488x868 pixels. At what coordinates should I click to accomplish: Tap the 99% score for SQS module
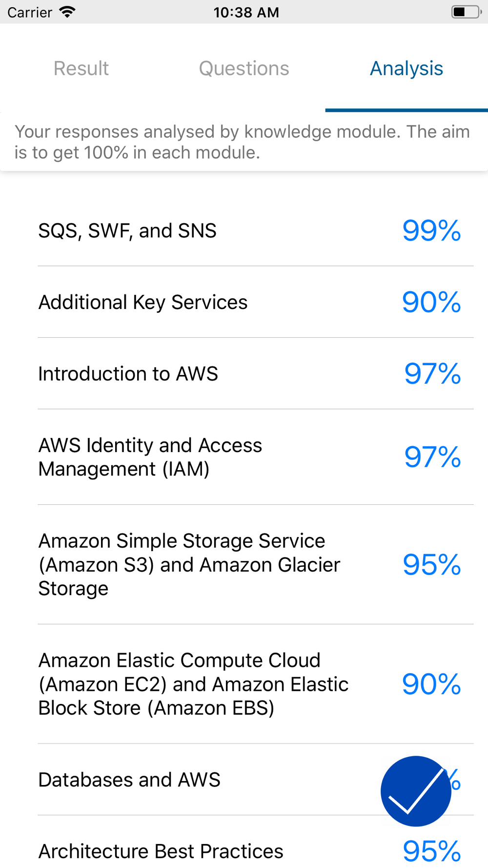(x=431, y=230)
